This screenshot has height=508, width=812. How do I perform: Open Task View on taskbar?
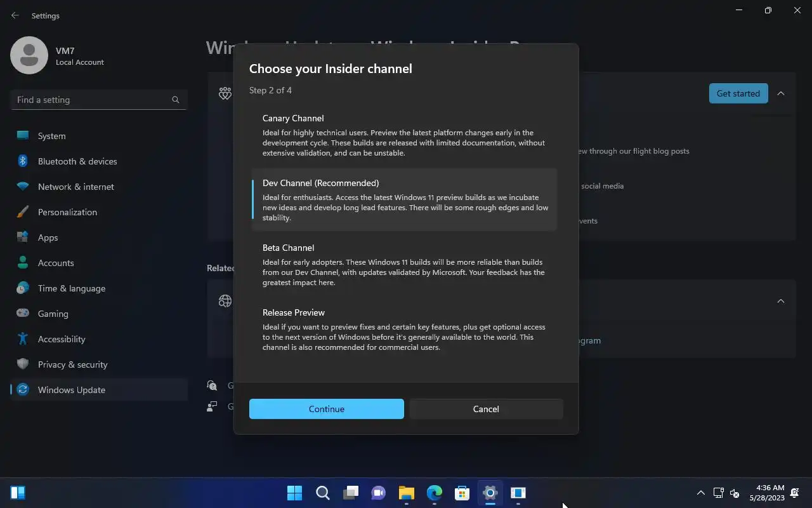(350, 493)
